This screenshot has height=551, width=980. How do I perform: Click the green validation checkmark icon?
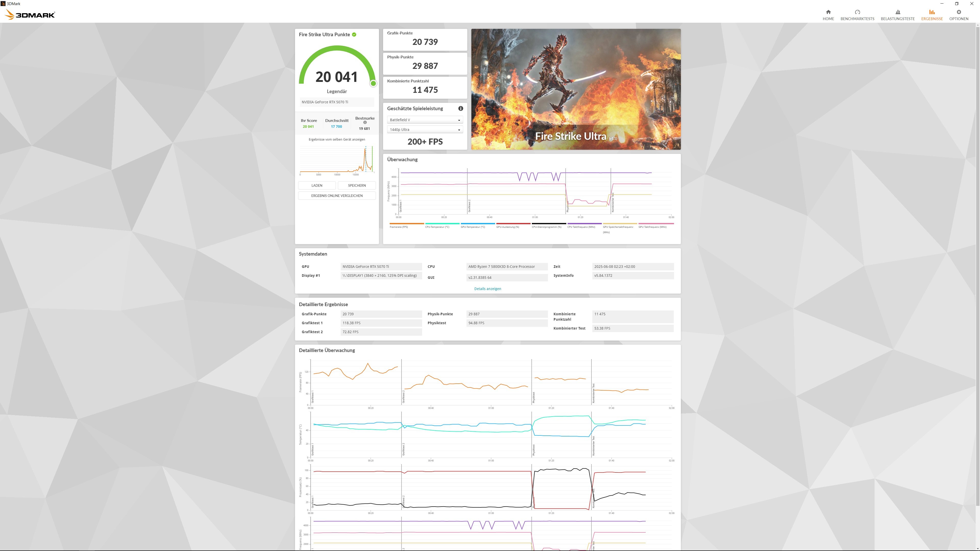354,35
